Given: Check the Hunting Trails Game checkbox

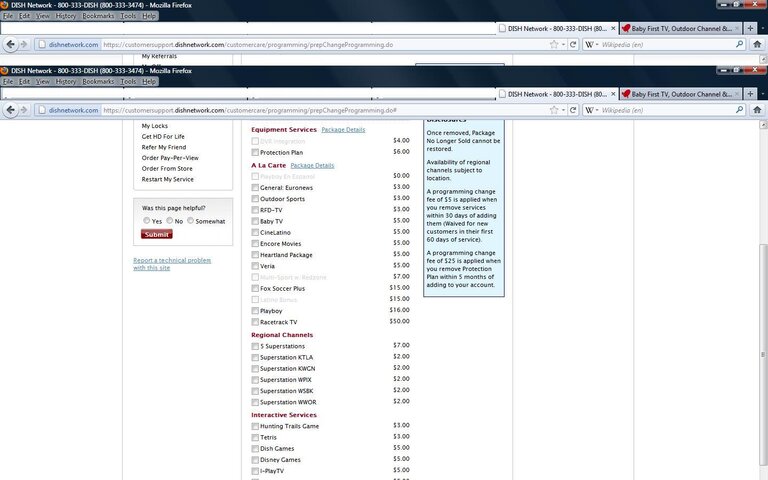Looking at the screenshot, I should click(x=255, y=426).
